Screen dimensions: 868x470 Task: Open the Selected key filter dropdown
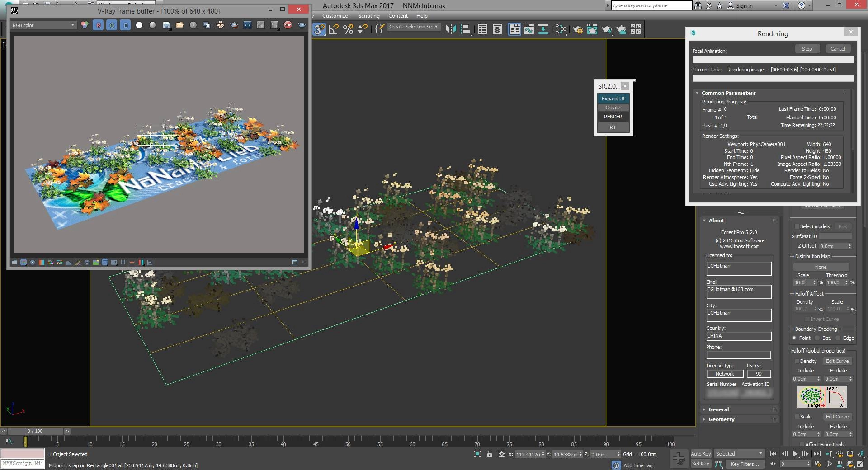(739, 454)
